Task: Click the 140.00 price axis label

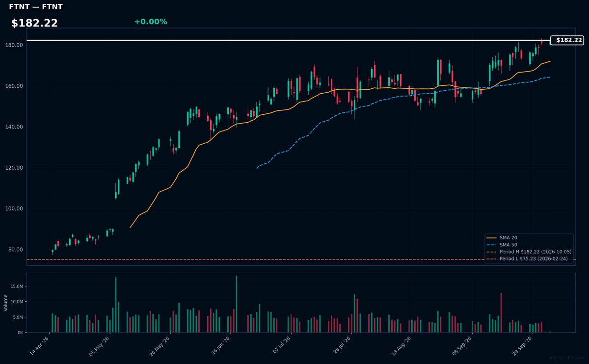Action: pyautogui.click(x=15, y=127)
